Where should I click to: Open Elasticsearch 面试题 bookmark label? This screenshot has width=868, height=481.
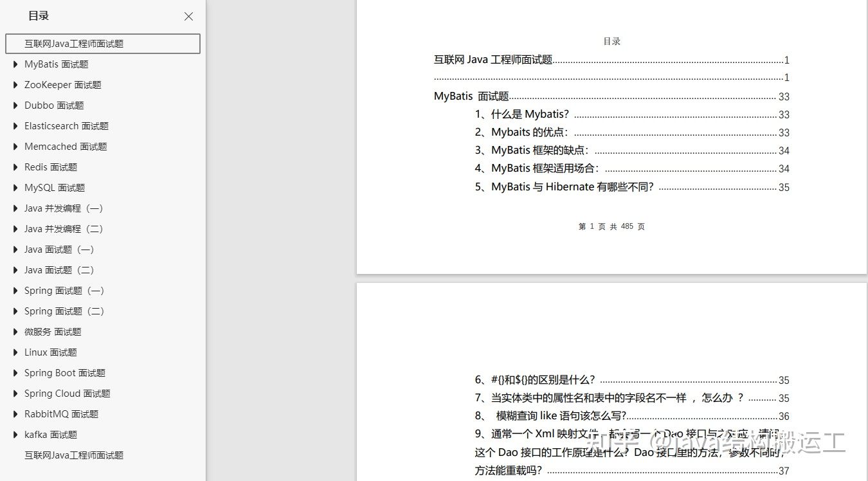[67, 126]
